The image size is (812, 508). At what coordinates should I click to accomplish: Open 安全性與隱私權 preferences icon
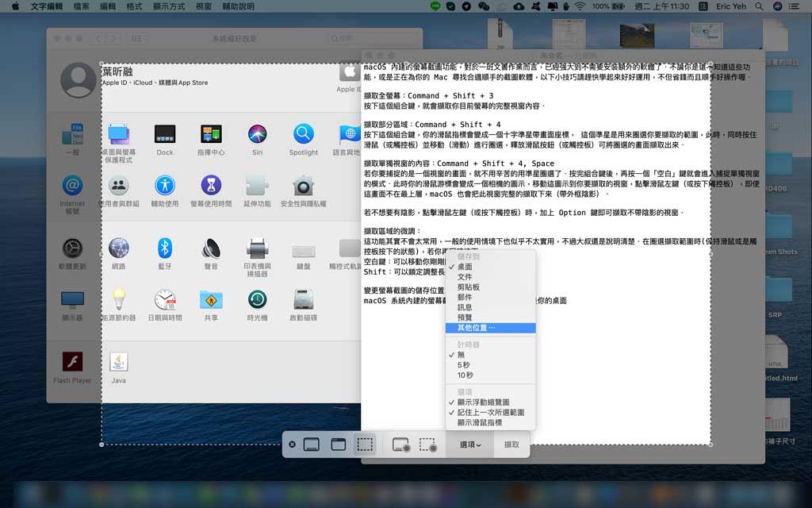pyautogui.click(x=304, y=186)
